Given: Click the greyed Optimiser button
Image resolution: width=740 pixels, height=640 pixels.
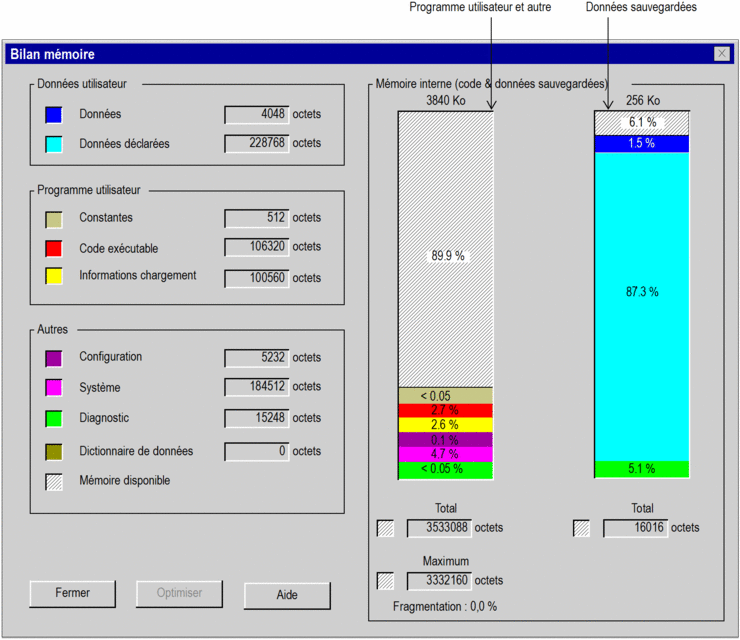Looking at the screenshot, I should point(179,593).
